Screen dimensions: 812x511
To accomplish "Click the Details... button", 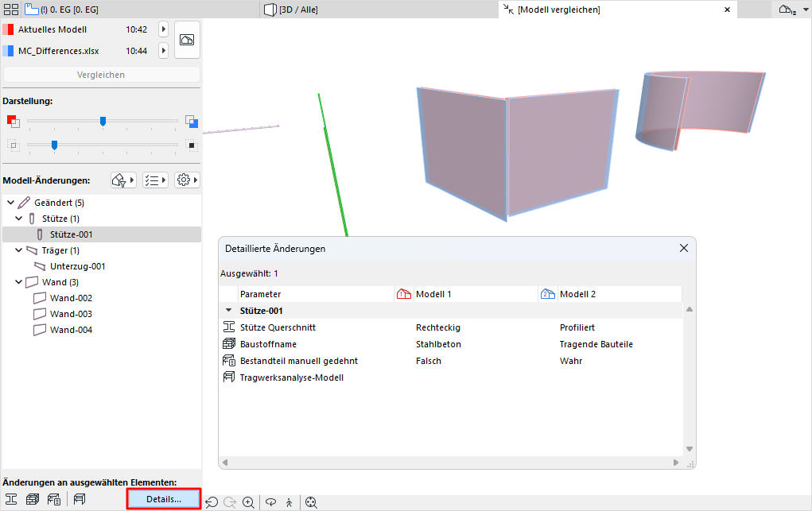I will coord(164,499).
